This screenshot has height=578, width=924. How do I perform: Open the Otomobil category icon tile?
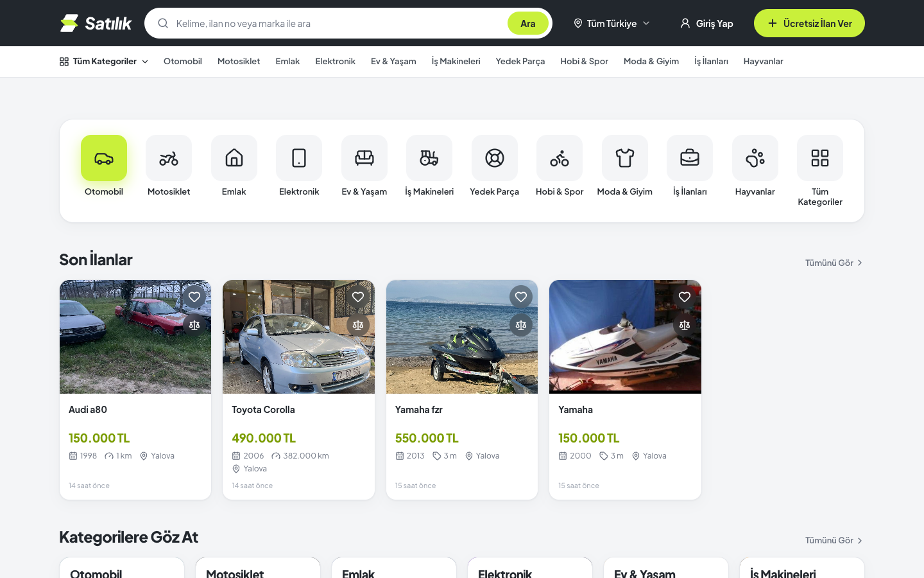(104, 158)
